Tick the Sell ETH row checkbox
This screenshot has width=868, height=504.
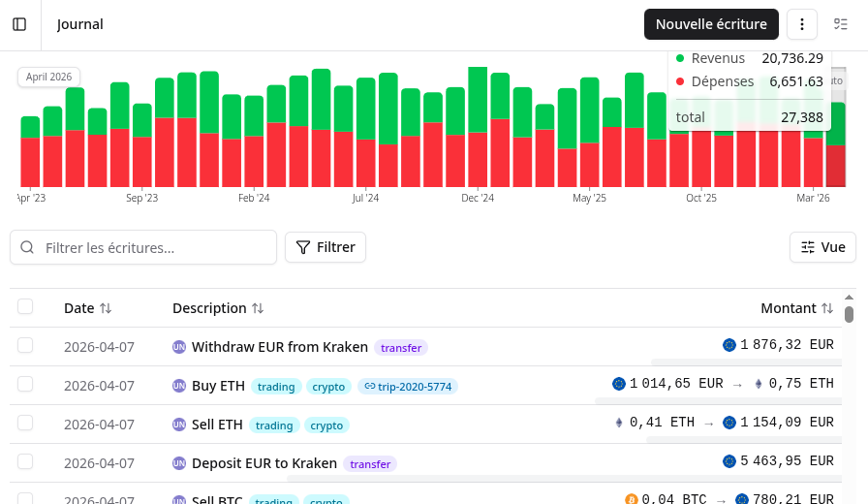click(x=25, y=424)
